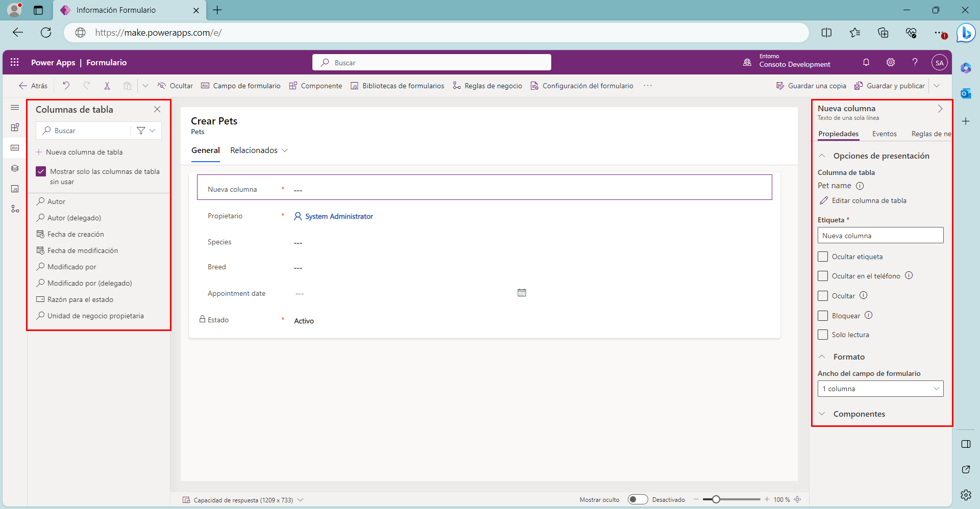Check the Solo lectura checkbox

coord(823,335)
